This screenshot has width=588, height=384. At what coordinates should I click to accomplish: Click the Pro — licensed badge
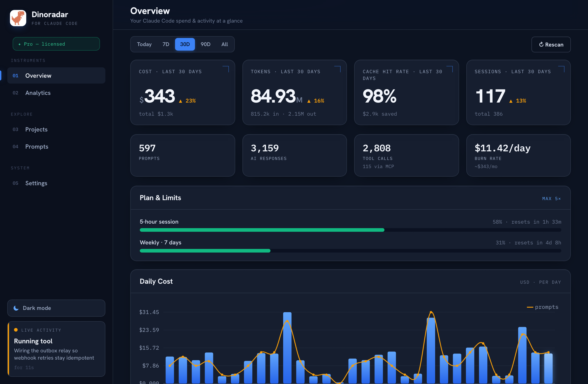[56, 44]
